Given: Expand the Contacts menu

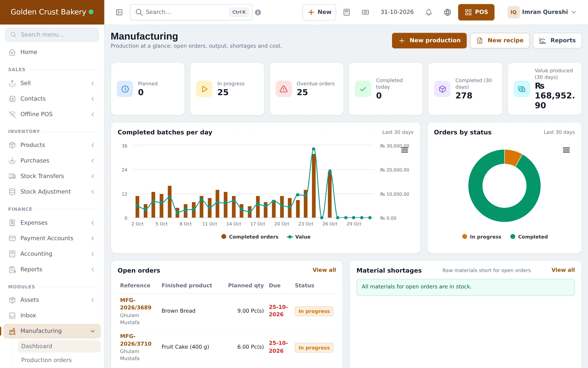Looking at the screenshot, I should coord(52,99).
